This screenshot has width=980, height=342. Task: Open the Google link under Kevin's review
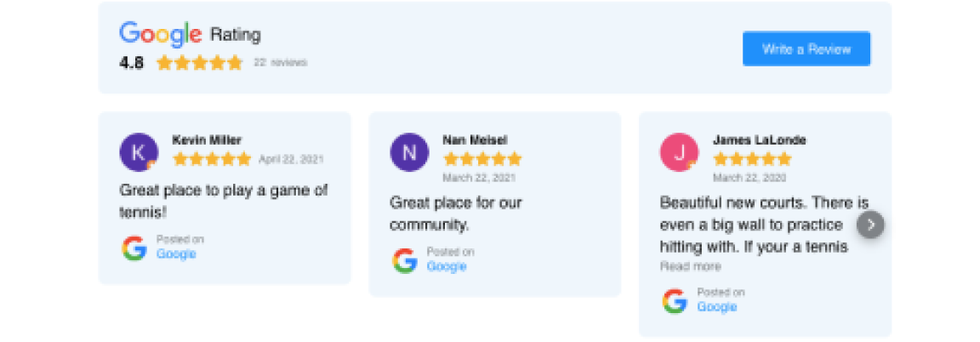pos(176,254)
